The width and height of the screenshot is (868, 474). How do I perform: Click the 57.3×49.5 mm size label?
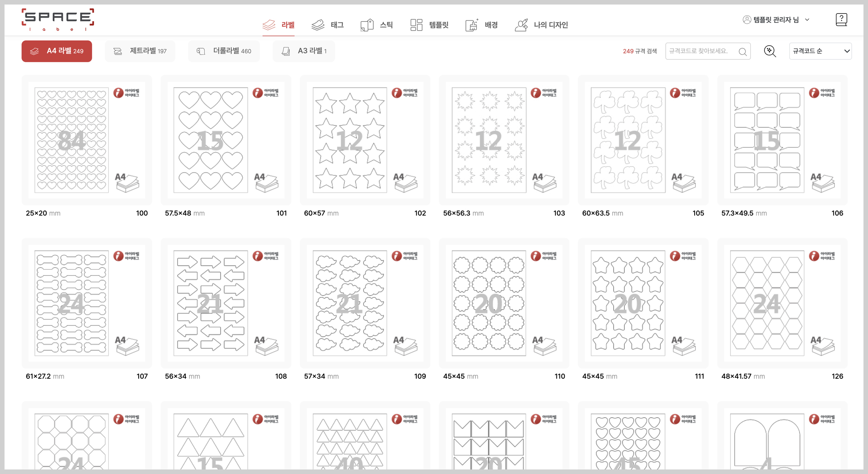pyautogui.click(x=744, y=213)
